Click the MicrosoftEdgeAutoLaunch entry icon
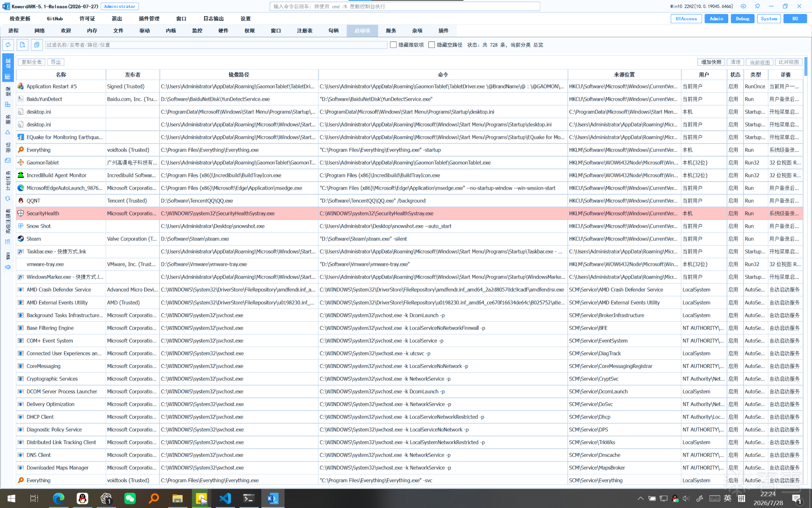The image size is (812, 508). click(21, 188)
